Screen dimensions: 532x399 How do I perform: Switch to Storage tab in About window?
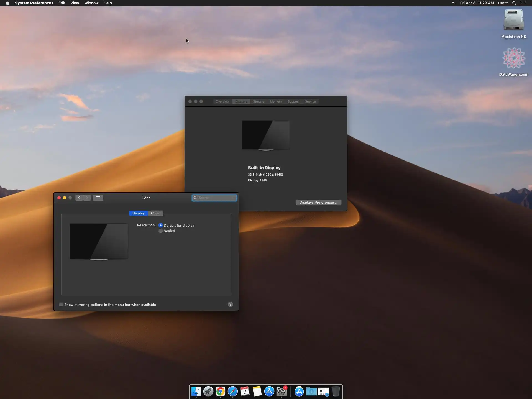(259, 101)
